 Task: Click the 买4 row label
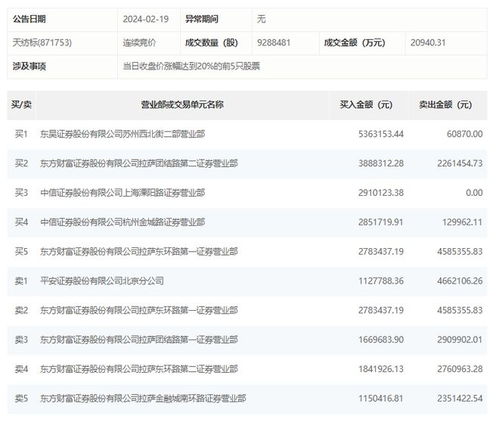click(21, 222)
